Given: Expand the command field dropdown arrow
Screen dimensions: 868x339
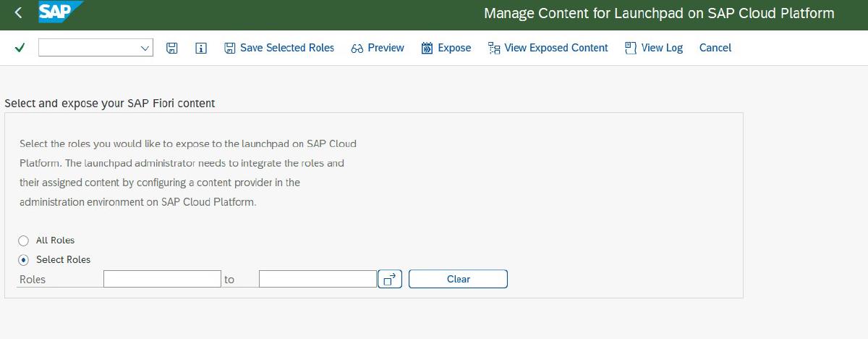Looking at the screenshot, I should click(x=144, y=48).
